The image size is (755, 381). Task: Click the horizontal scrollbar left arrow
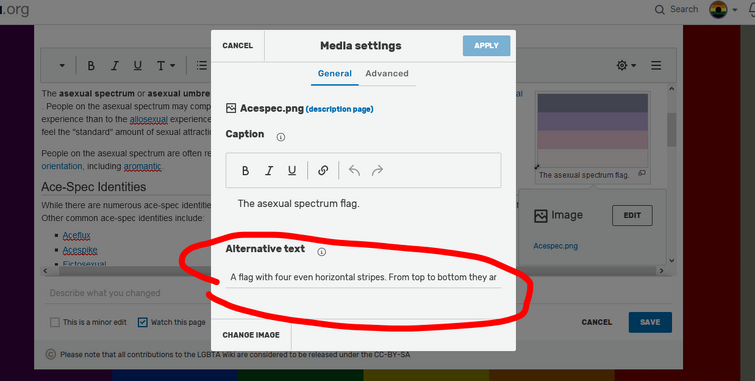(x=46, y=271)
